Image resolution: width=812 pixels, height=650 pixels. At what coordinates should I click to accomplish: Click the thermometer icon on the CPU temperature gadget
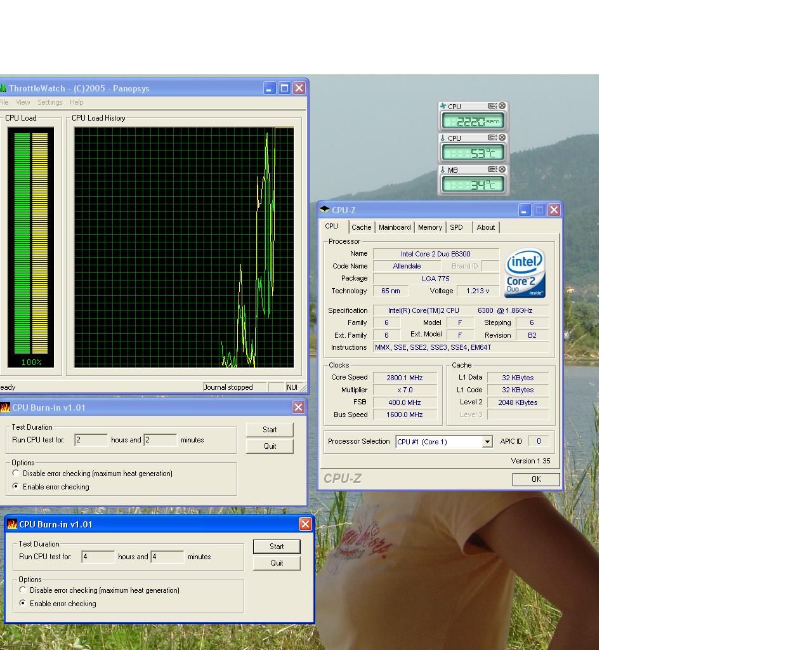tap(443, 138)
